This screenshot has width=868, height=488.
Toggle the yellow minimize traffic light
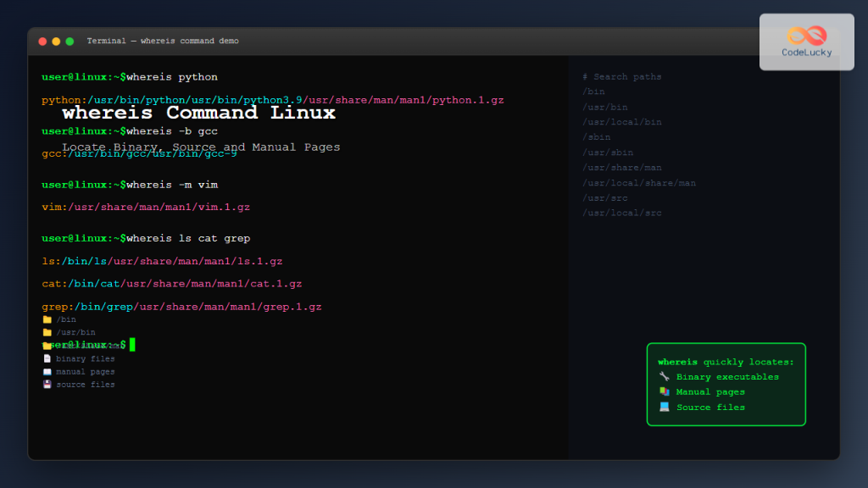(x=56, y=40)
